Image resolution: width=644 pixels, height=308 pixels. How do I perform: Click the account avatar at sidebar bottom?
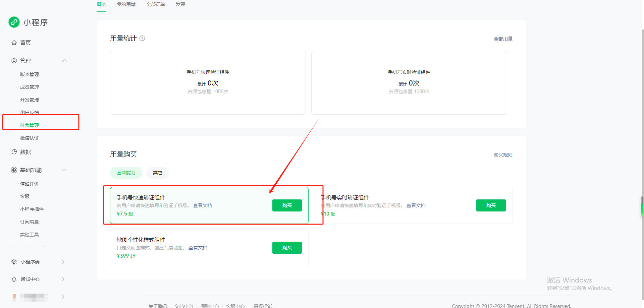[x=14, y=297]
